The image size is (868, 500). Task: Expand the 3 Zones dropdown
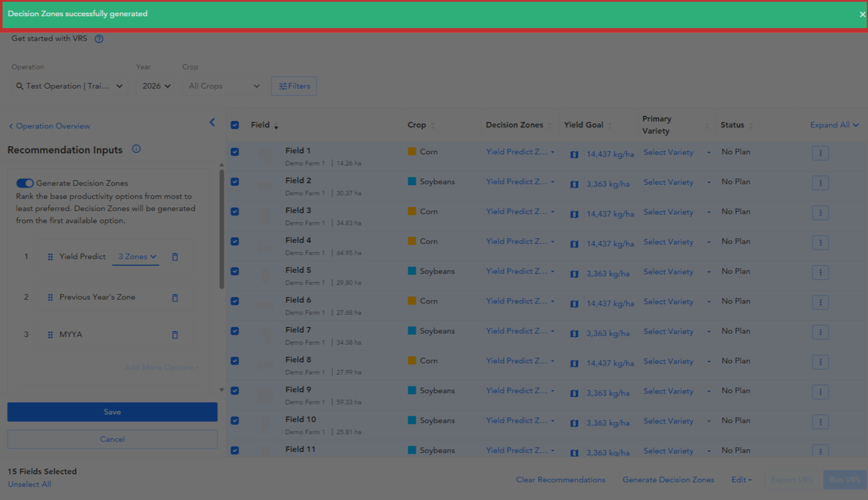136,257
